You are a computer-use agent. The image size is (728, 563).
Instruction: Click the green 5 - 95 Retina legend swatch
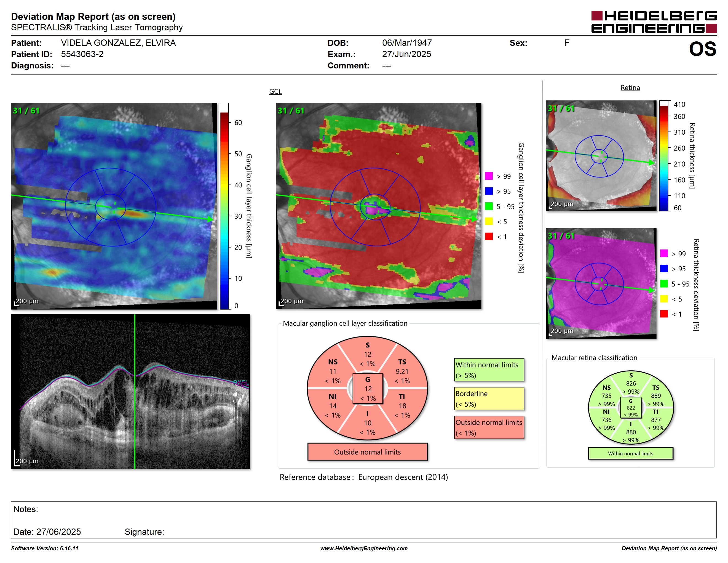click(664, 283)
